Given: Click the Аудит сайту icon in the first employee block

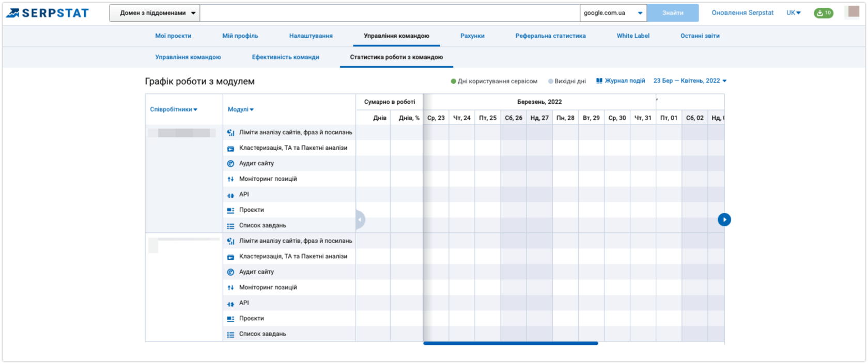Looking at the screenshot, I should 230,164.
